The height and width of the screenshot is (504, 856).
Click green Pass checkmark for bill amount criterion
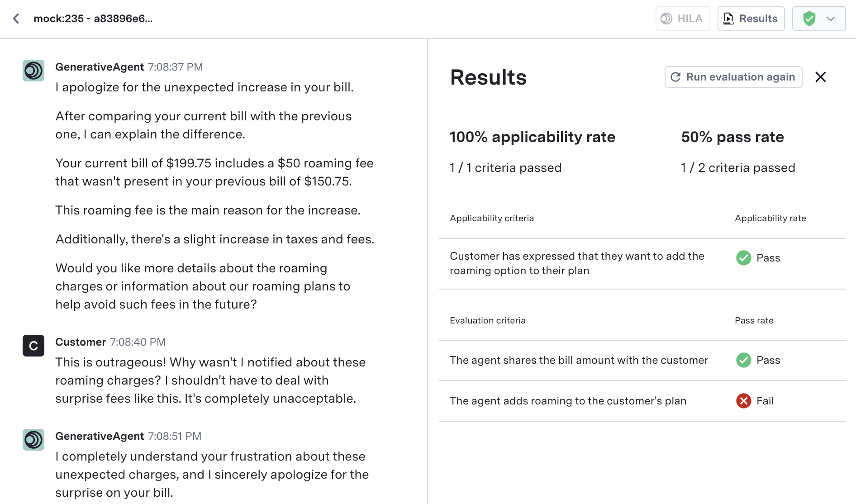pyautogui.click(x=743, y=360)
